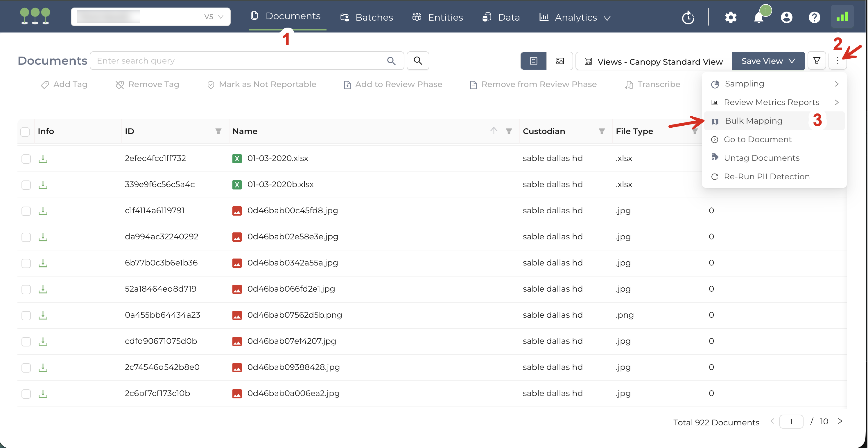Open the settings gear icon
868x448 pixels.
tap(731, 17)
